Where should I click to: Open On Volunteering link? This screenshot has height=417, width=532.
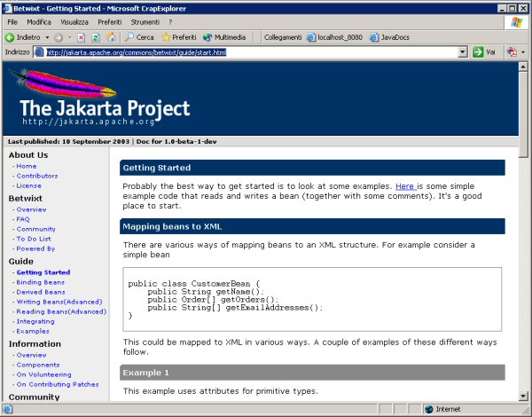click(x=44, y=375)
